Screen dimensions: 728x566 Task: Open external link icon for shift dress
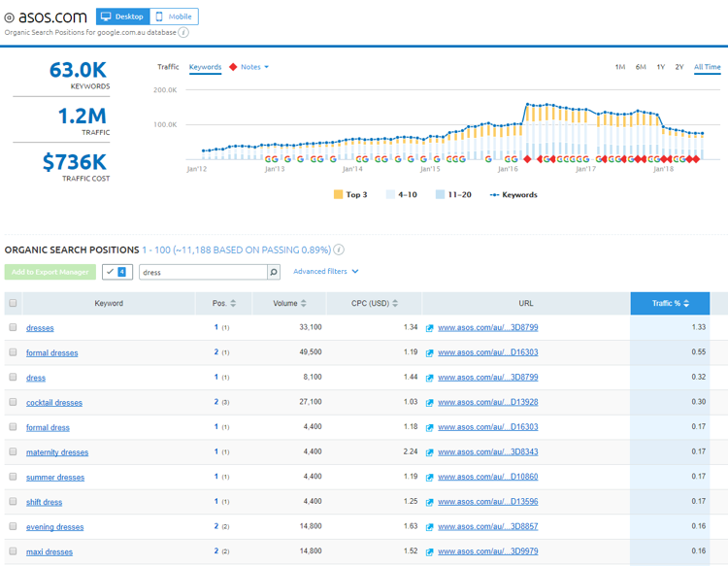[x=429, y=502]
